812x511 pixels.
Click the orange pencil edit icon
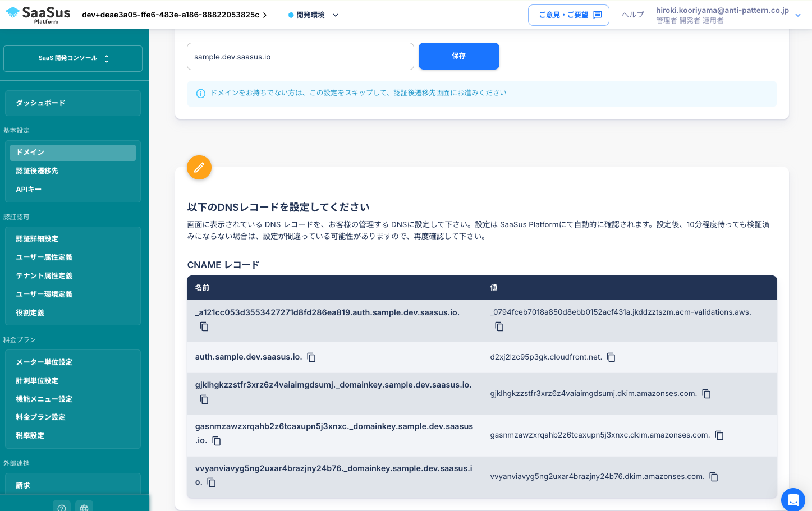point(199,167)
